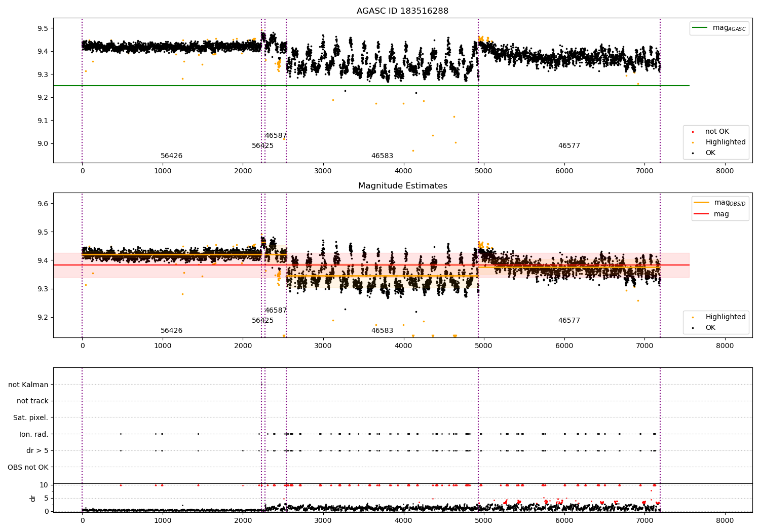Click the 9.5 y-axis tick in the top plot
This screenshot has height=532, width=760.
pos(43,28)
